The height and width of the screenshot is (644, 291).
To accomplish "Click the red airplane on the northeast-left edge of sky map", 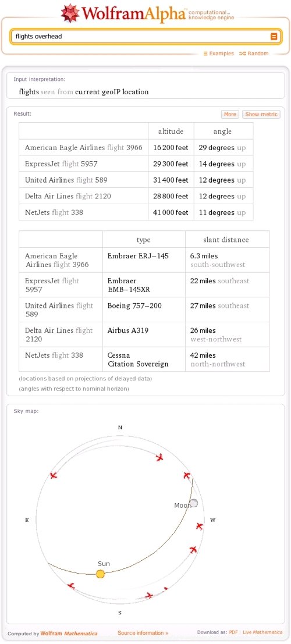I will pos(53,475).
